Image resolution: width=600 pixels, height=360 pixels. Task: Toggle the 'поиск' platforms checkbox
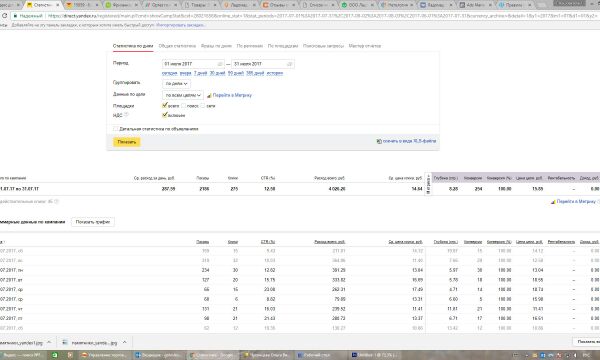coord(183,106)
